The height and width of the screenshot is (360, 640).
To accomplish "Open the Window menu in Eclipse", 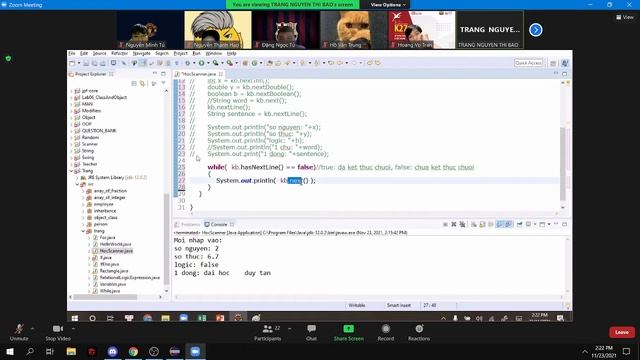I will 213,53.
